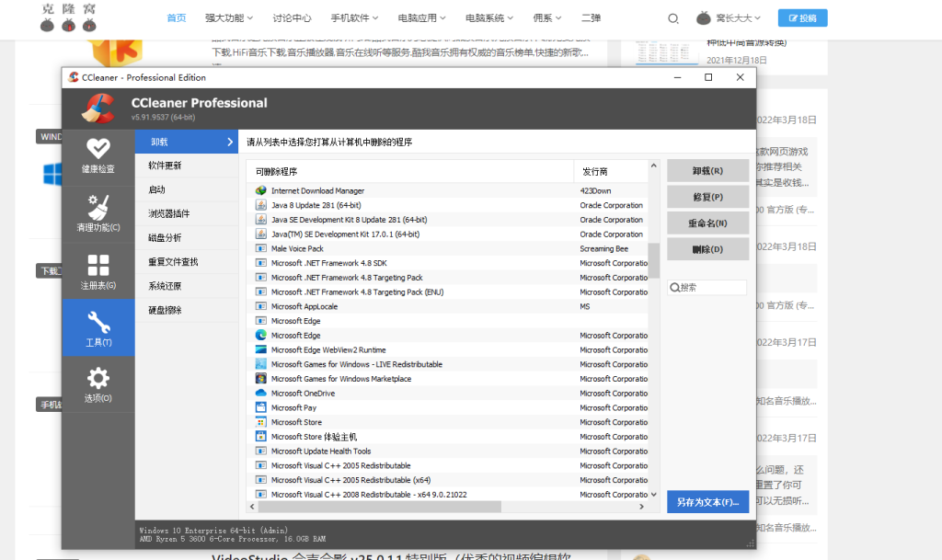This screenshot has height=560, width=942.
Task: Select the Uninstall tab in Tools
Action: [x=187, y=142]
